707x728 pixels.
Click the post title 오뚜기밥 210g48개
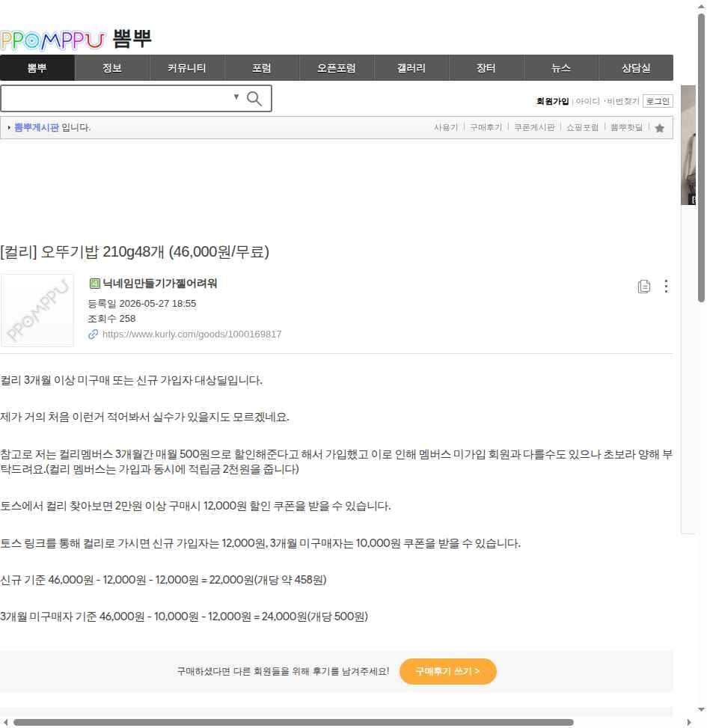point(135,251)
